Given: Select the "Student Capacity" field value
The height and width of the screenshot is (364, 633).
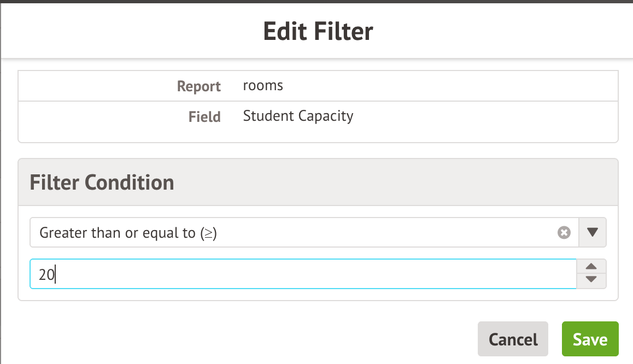Looking at the screenshot, I should (298, 116).
